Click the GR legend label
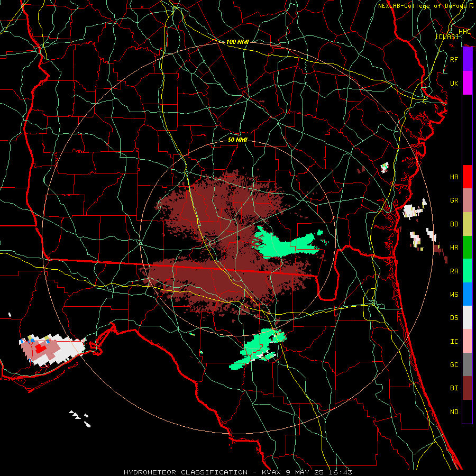The image size is (476, 476). [x=454, y=200]
